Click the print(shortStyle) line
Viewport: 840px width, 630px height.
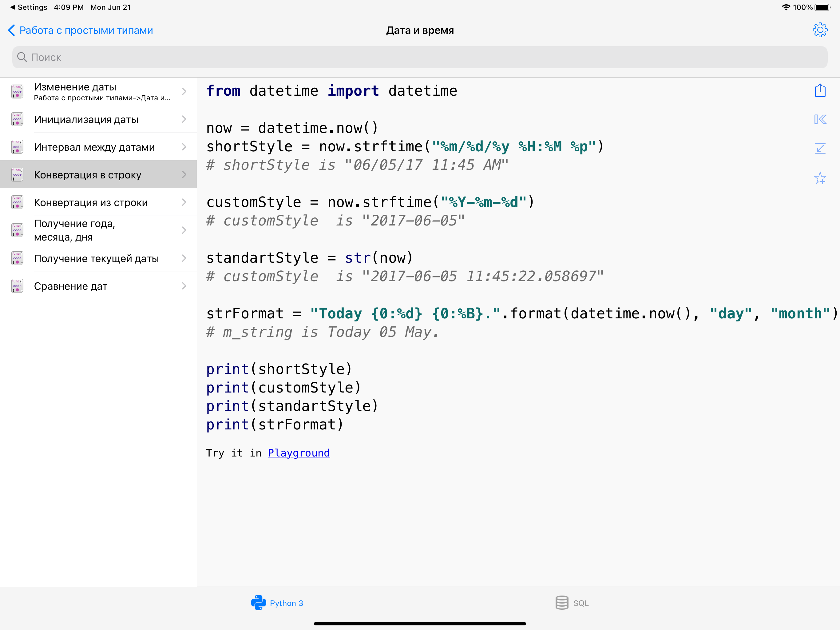[x=279, y=369]
